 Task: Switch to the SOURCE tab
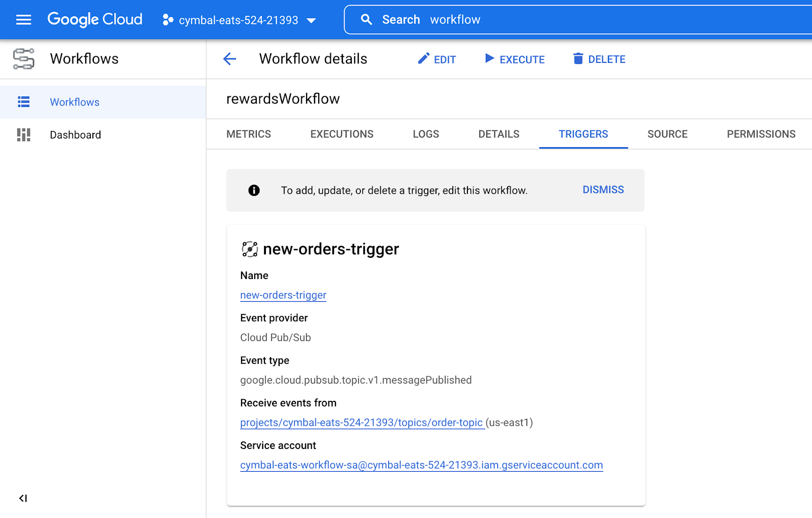pos(667,134)
